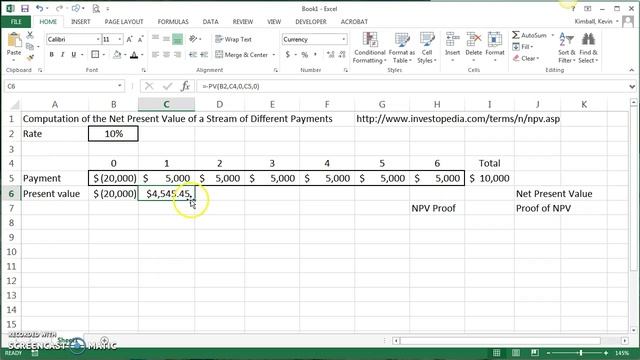
Task: Open Format as Table gallery
Action: point(402,48)
